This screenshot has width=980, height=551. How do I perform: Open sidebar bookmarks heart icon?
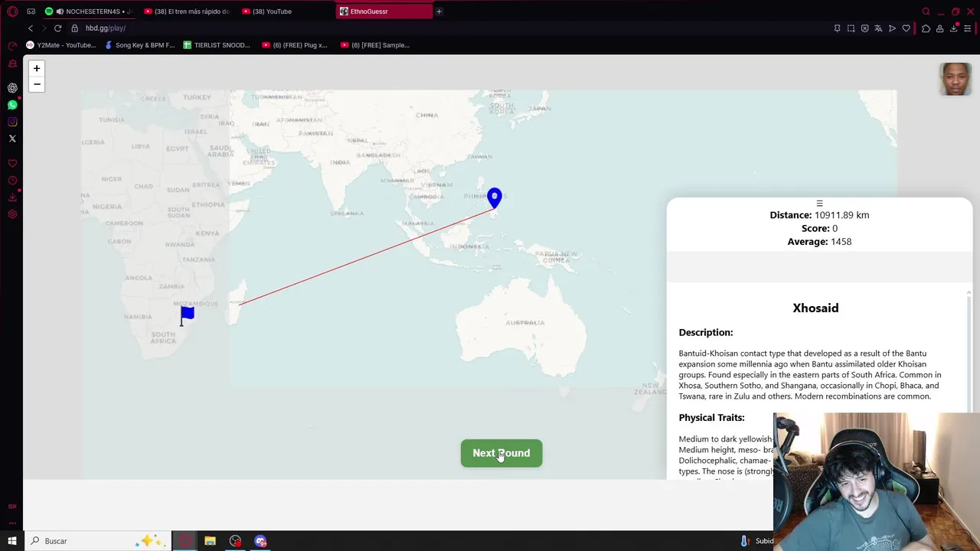point(12,164)
